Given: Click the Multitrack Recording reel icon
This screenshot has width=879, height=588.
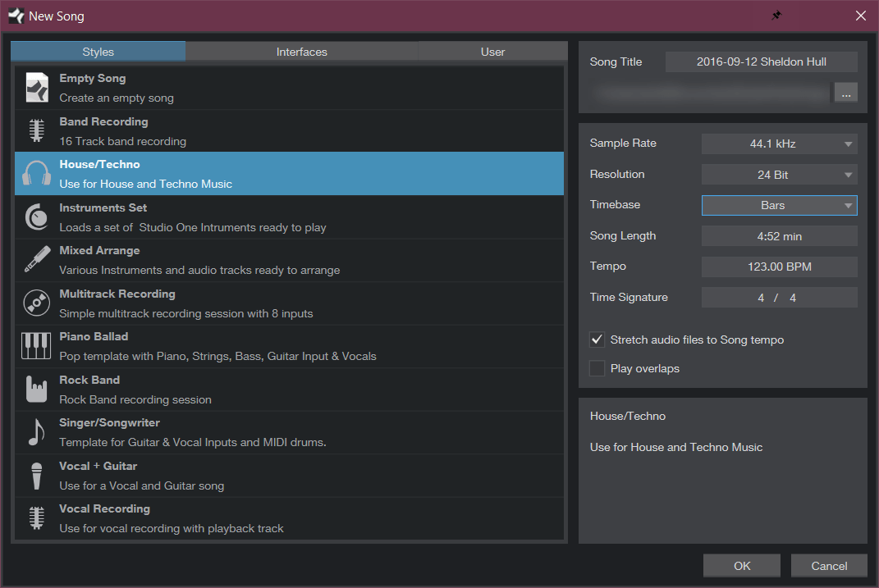Looking at the screenshot, I should tap(36, 303).
